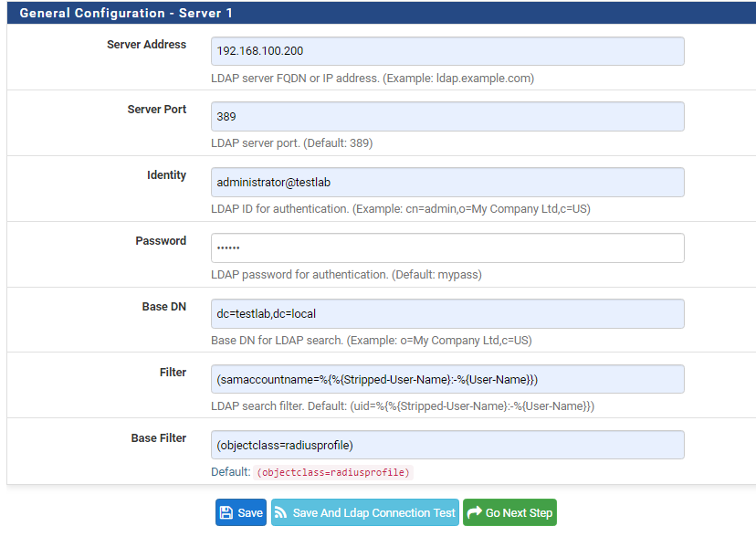Click the Server Port input with 389
Viewport: 756px width, 558px height.
(x=447, y=116)
